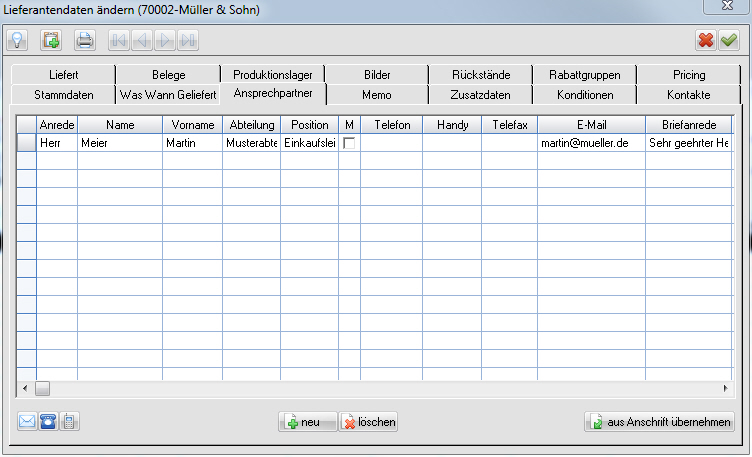Switch to the Zusatzdaten tab
The height and width of the screenshot is (457, 752).
(481, 95)
